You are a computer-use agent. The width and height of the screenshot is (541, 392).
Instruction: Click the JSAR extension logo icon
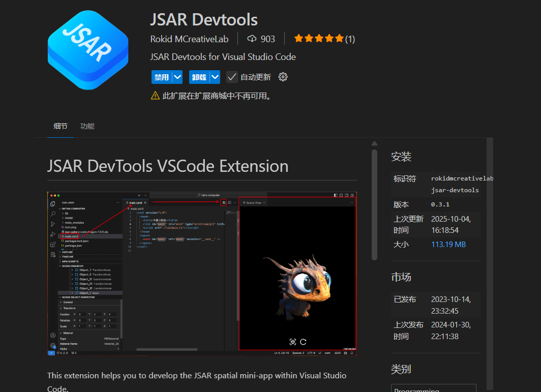tap(88, 50)
